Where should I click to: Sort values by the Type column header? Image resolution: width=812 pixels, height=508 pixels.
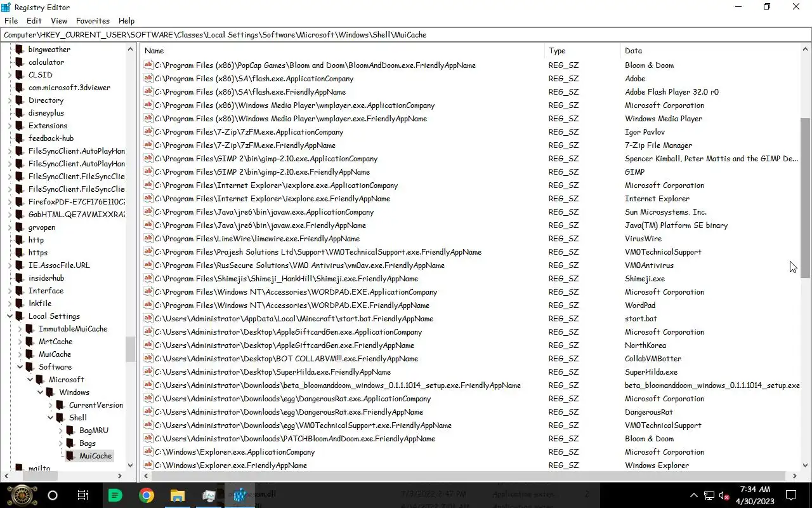tap(582, 50)
